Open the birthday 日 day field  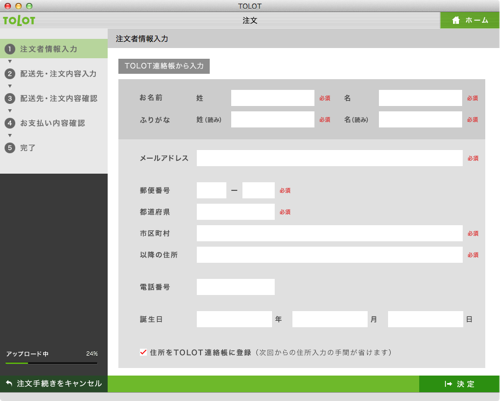click(x=426, y=319)
